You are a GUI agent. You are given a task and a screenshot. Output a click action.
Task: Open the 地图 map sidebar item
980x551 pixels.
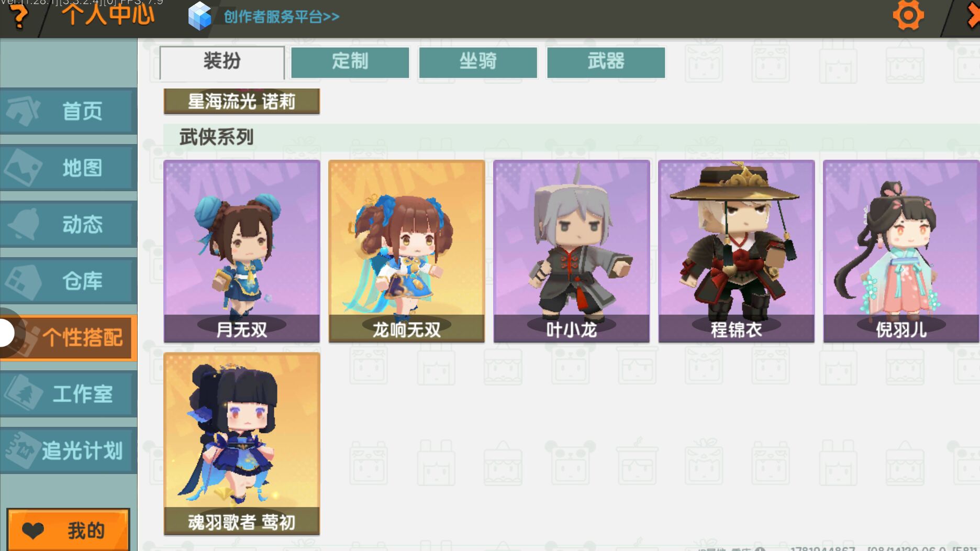[69, 168]
